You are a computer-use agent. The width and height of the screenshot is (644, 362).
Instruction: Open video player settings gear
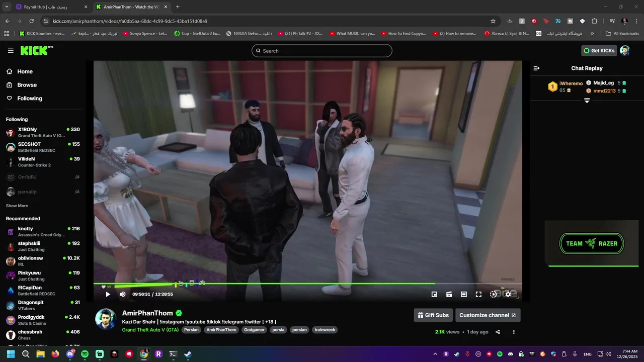[508, 294]
